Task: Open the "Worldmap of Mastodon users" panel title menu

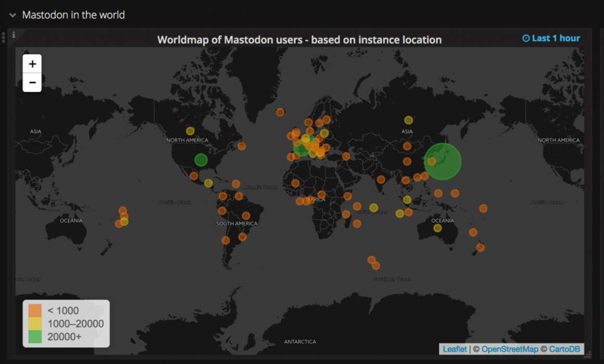Action: tap(299, 40)
